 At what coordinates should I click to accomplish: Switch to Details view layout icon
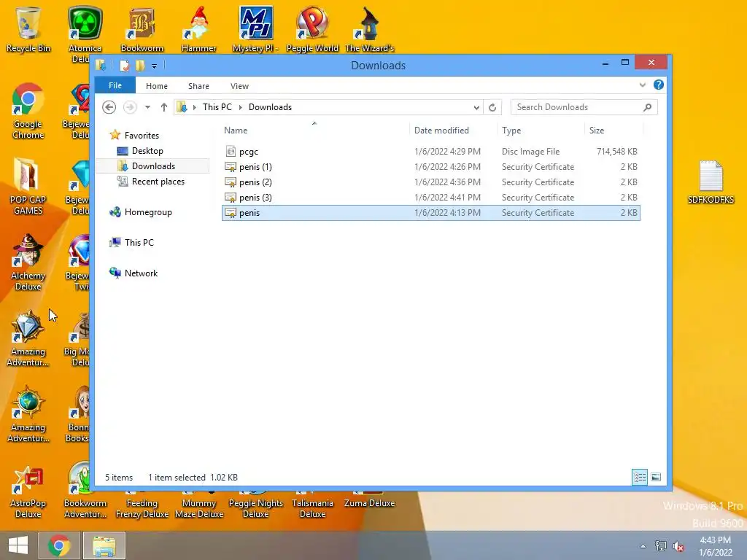tap(639, 477)
